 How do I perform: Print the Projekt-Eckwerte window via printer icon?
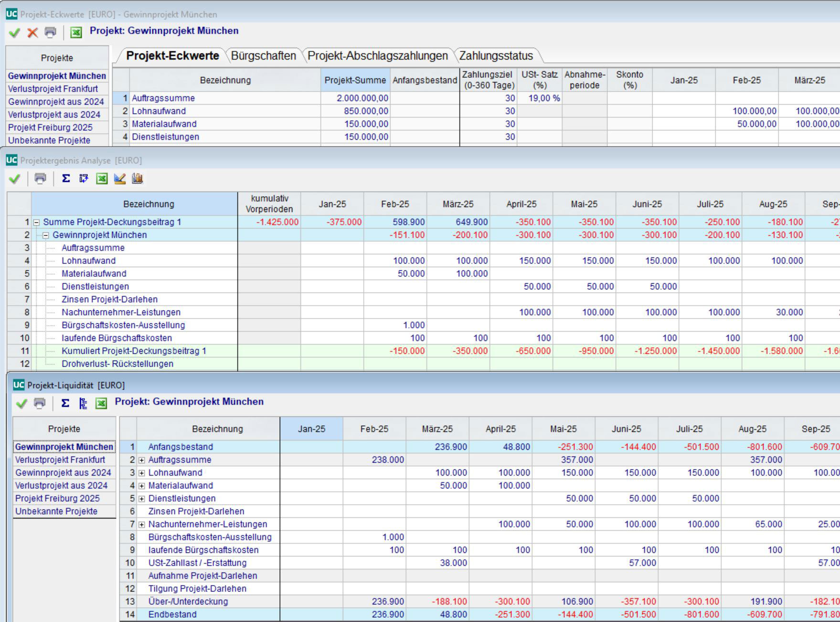50,32
